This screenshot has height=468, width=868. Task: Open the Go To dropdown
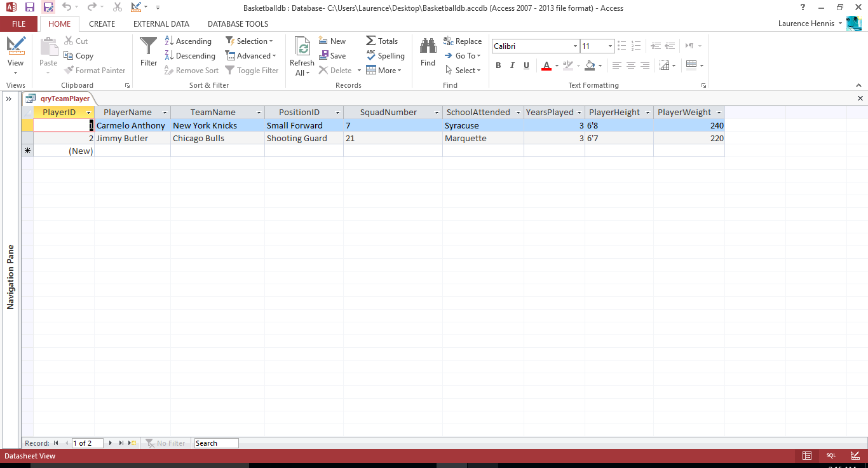(x=463, y=56)
